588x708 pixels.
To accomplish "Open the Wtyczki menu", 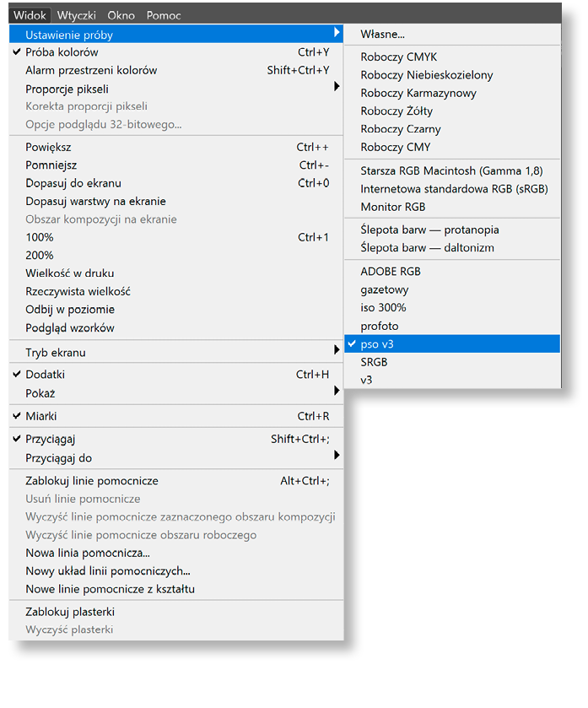I will coord(77,15).
